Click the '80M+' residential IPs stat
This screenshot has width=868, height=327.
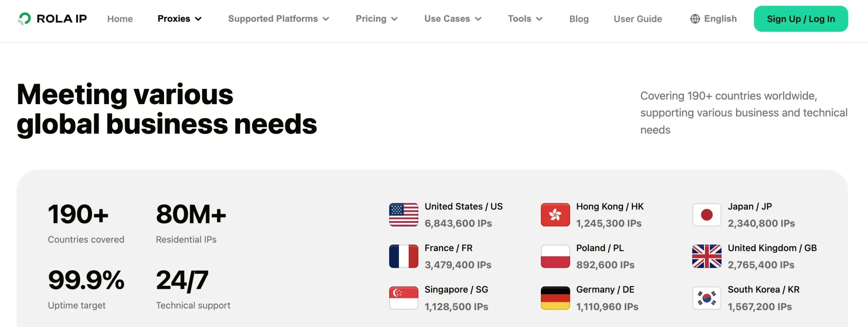(191, 214)
